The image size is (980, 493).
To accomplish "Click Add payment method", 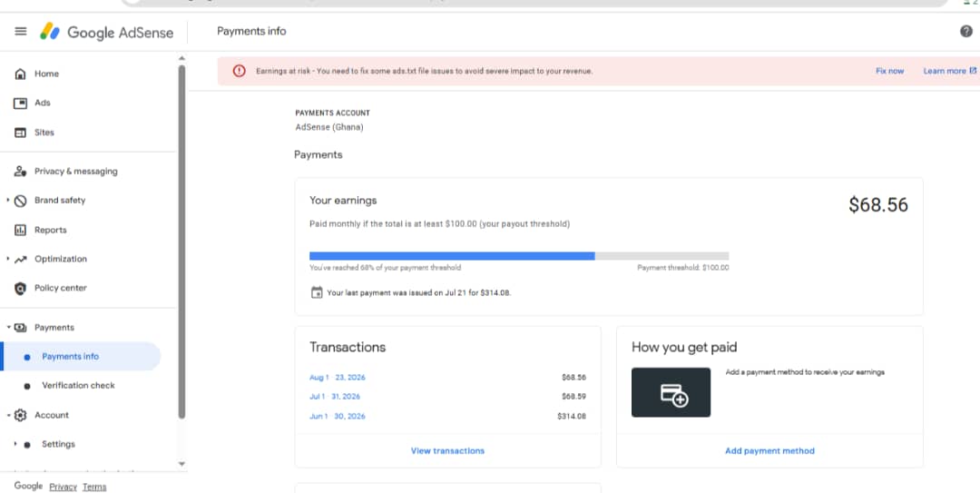I will (769, 451).
